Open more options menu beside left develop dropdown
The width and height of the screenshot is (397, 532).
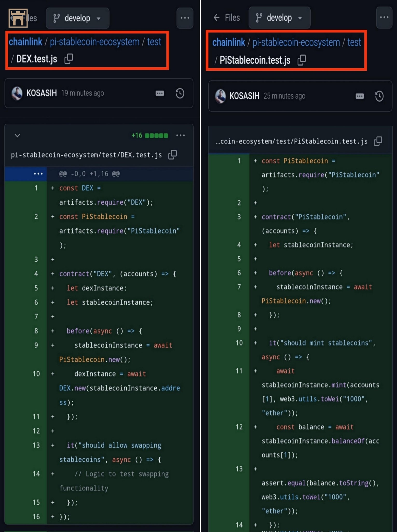185,18
